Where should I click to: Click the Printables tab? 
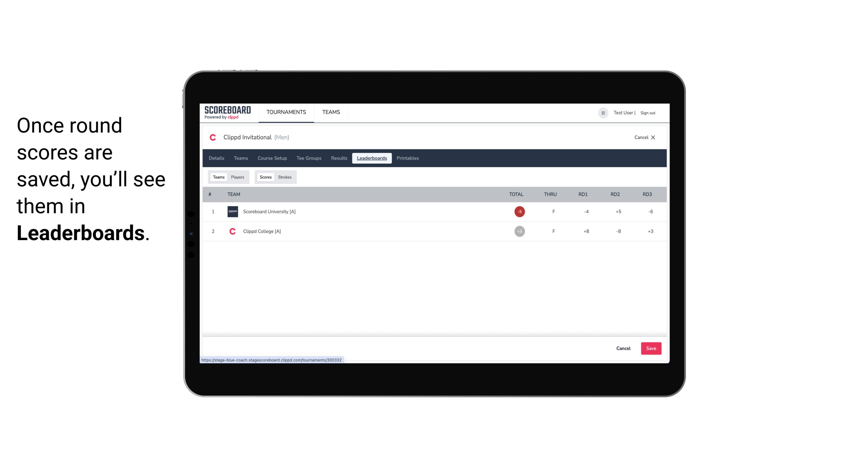(408, 158)
